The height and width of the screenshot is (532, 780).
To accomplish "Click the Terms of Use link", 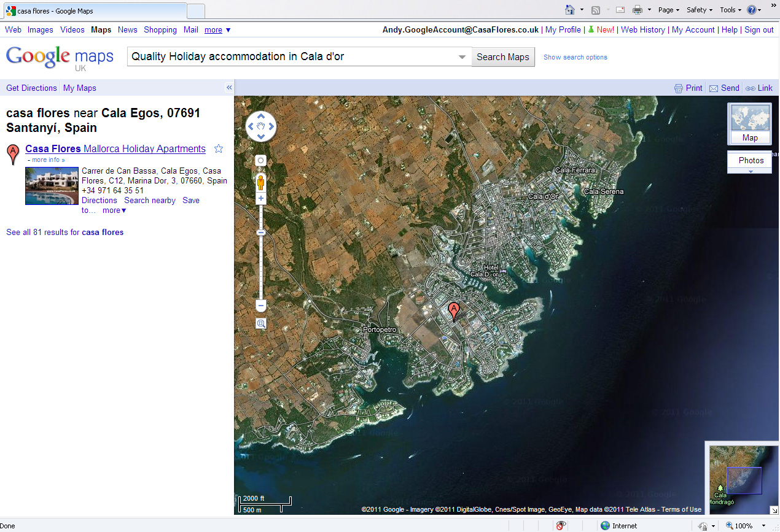I will (x=681, y=509).
